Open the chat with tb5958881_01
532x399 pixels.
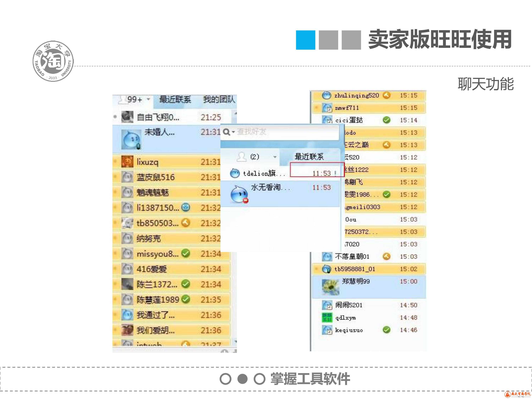coord(369,269)
